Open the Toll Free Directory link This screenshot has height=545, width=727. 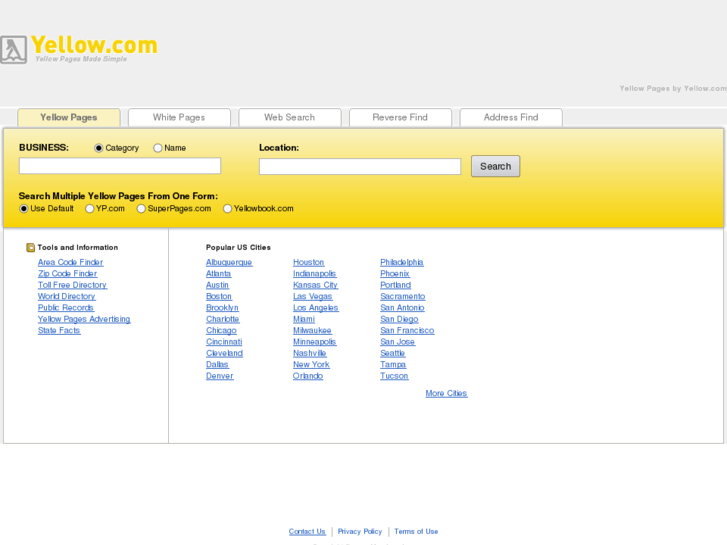point(72,285)
